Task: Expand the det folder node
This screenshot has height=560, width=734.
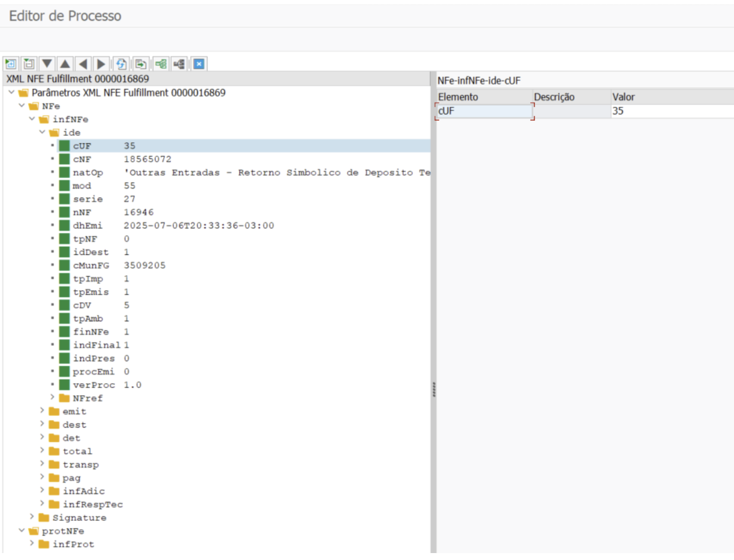Action: pos(42,437)
